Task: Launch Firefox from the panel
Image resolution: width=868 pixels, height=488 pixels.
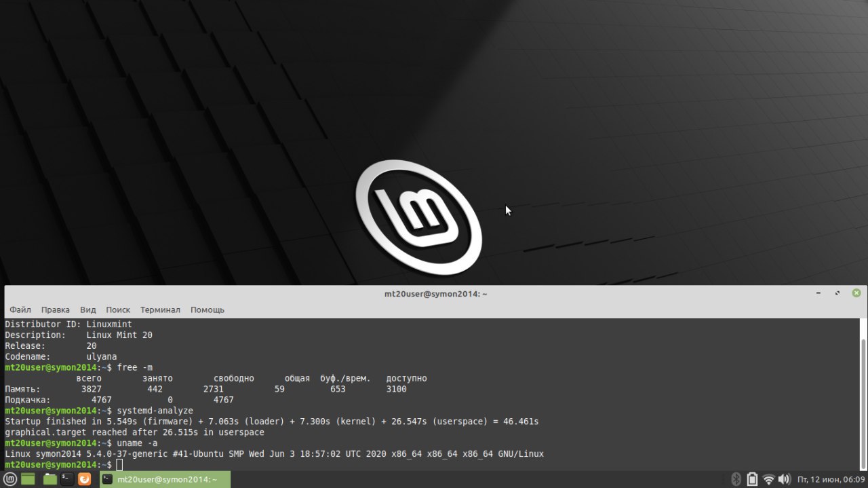Action: click(85, 479)
